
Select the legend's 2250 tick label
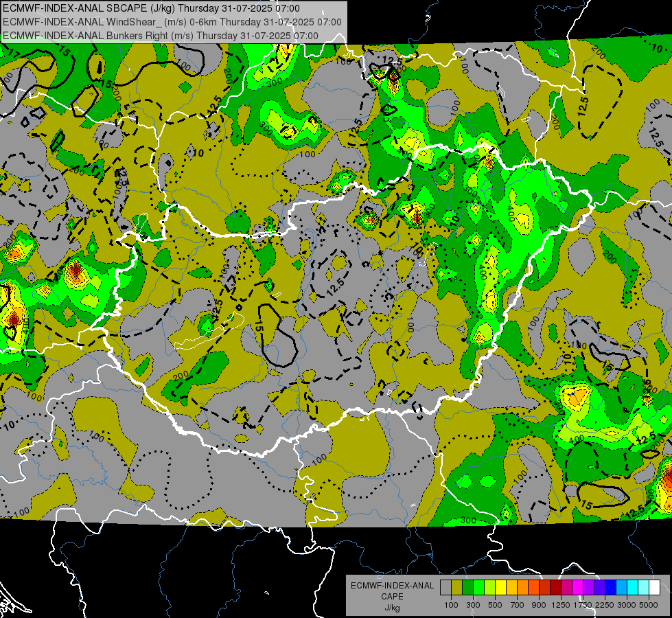click(x=605, y=605)
